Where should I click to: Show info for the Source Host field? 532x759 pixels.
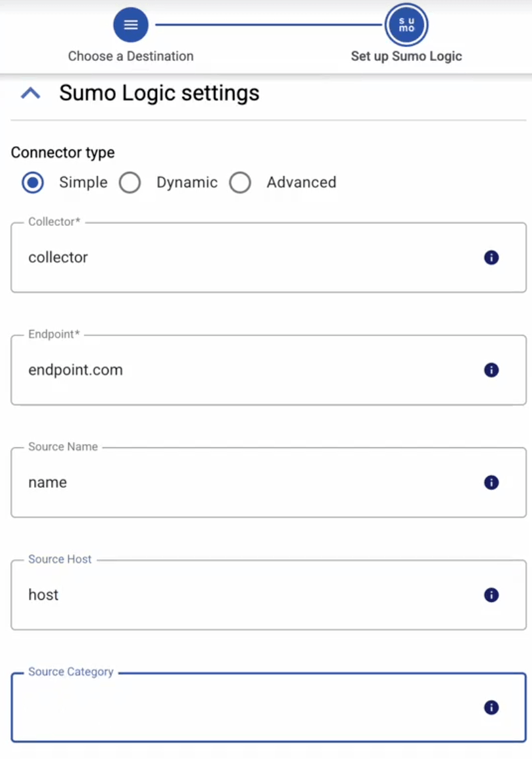(491, 595)
